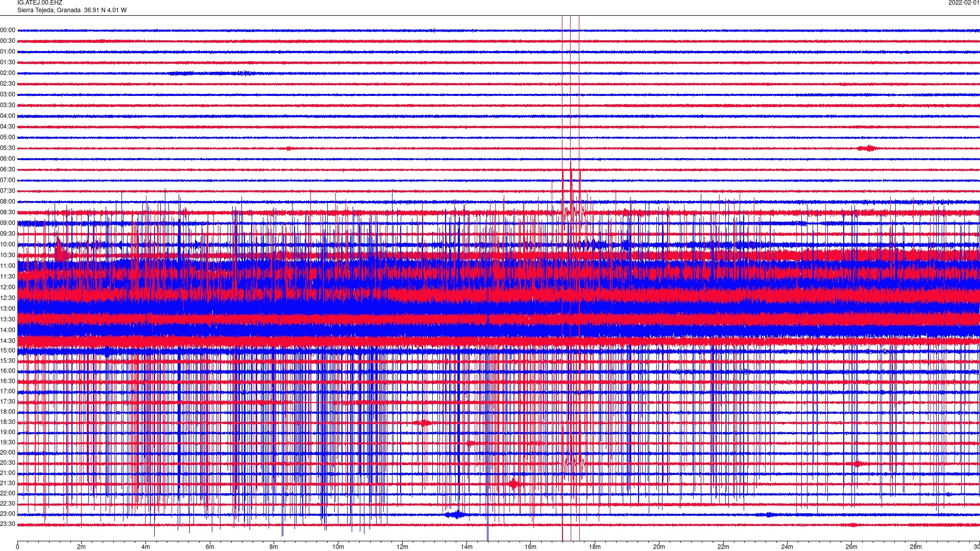Select the 16:30 trace time label
The width and height of the screenshot is (980, 551).
8,382
